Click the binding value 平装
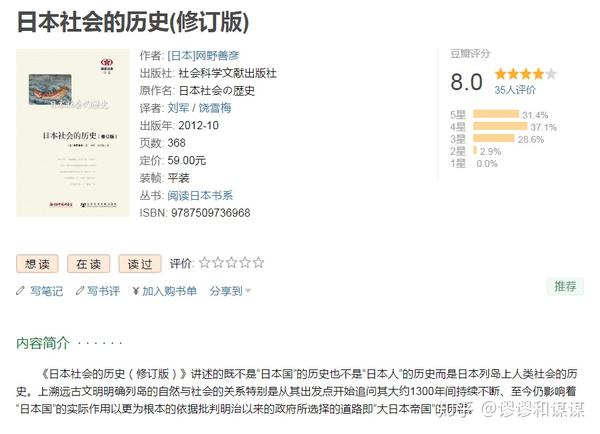Image resolution: width=600 pixels, height=434 pixels. (x=178, y=178)
